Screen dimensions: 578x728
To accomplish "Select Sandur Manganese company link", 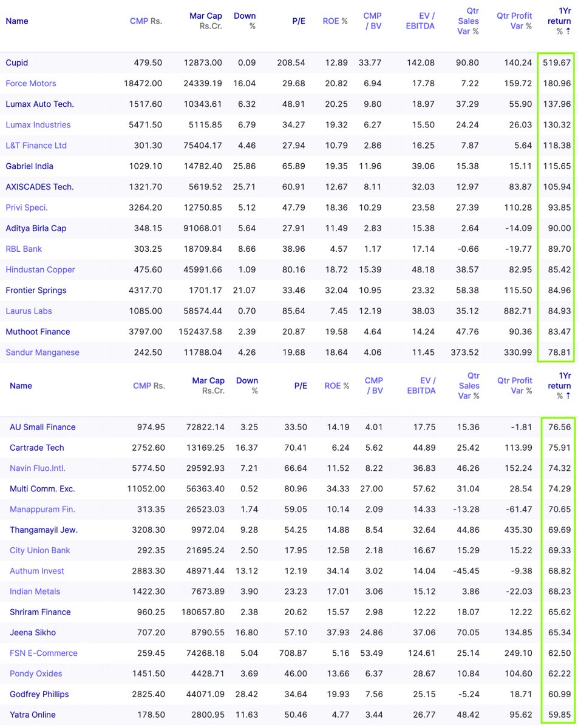I will [42, 351].
